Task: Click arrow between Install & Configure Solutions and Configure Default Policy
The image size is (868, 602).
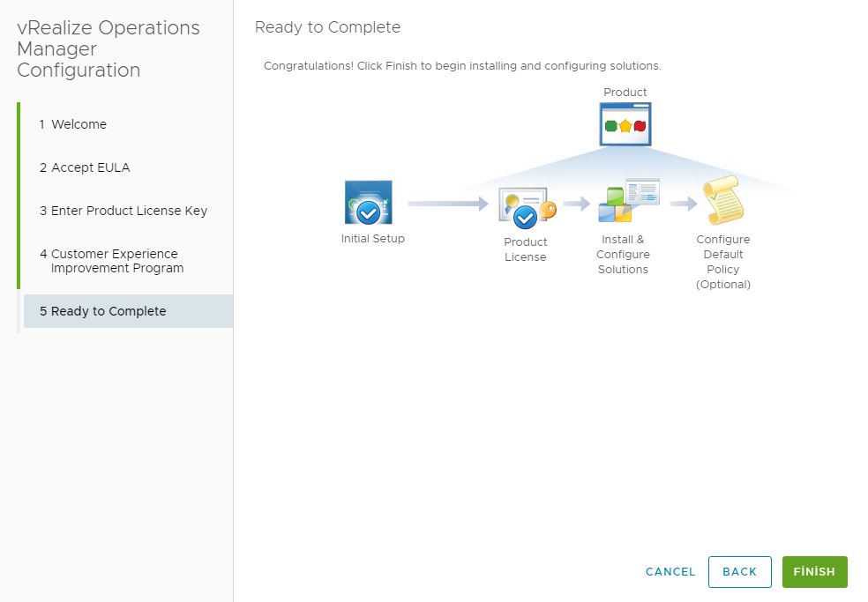Action: pyautogui.click(x=683, y=204)
